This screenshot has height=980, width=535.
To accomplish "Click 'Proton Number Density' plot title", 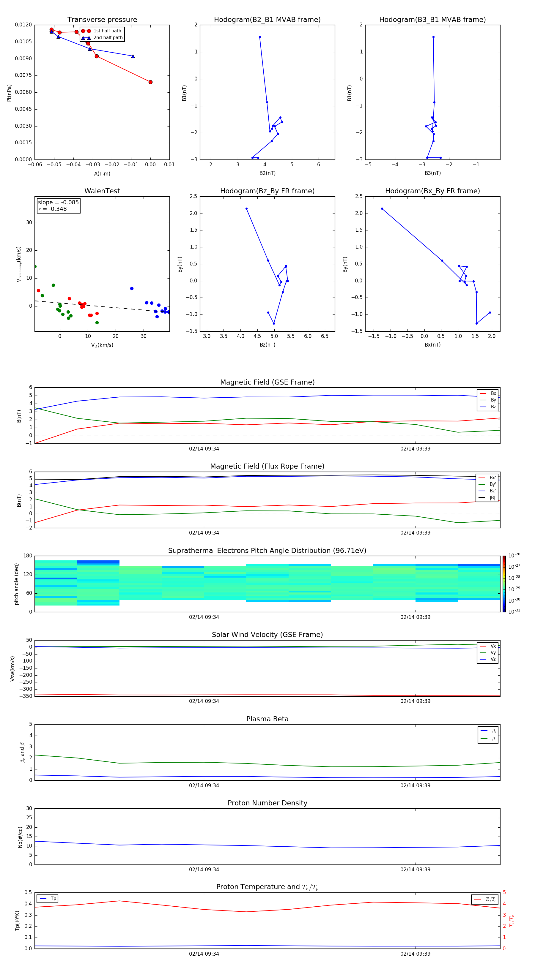I will [267, 803].
